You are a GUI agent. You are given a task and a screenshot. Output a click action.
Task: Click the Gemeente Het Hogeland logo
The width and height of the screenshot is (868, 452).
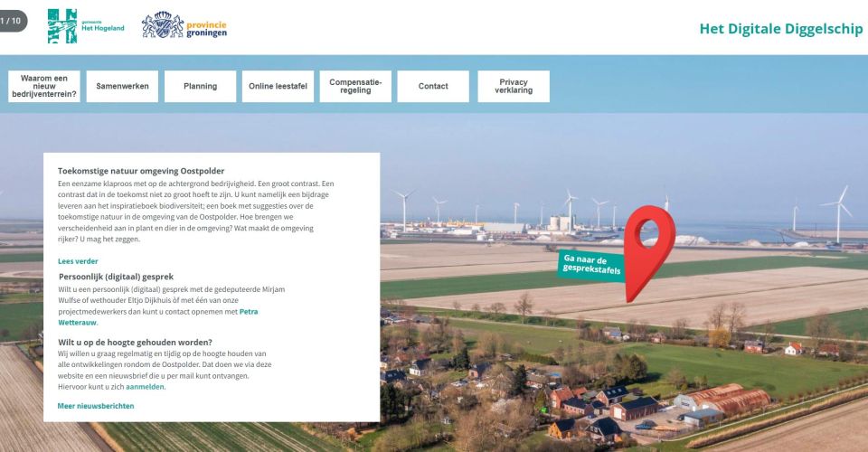[x=86, y=26]
